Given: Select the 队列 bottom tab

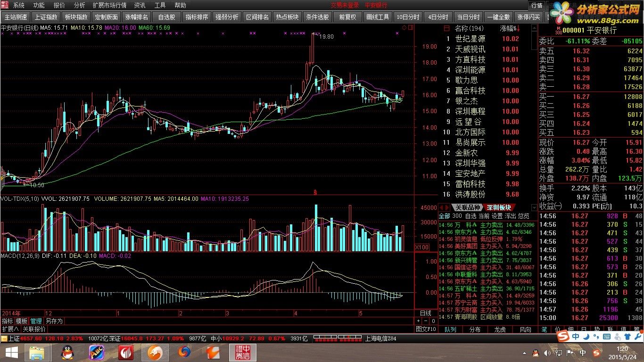Looking at the screenshot, I should (x=450, y=329).
